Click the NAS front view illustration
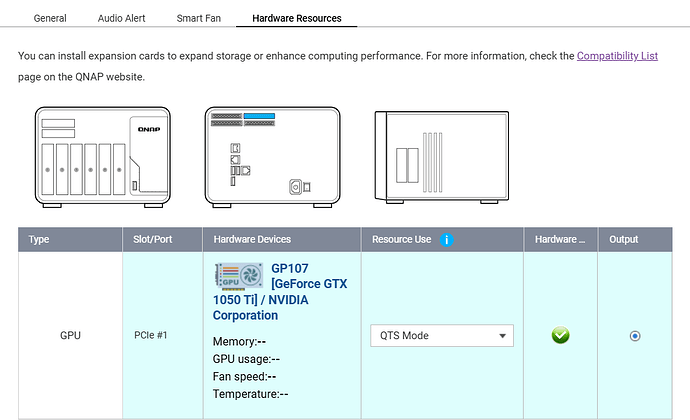690x420 pixels. [x=103, y=157]
